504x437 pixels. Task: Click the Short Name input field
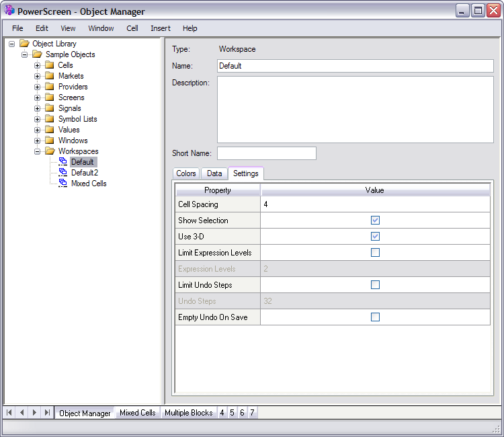click(x=266, y=153)
